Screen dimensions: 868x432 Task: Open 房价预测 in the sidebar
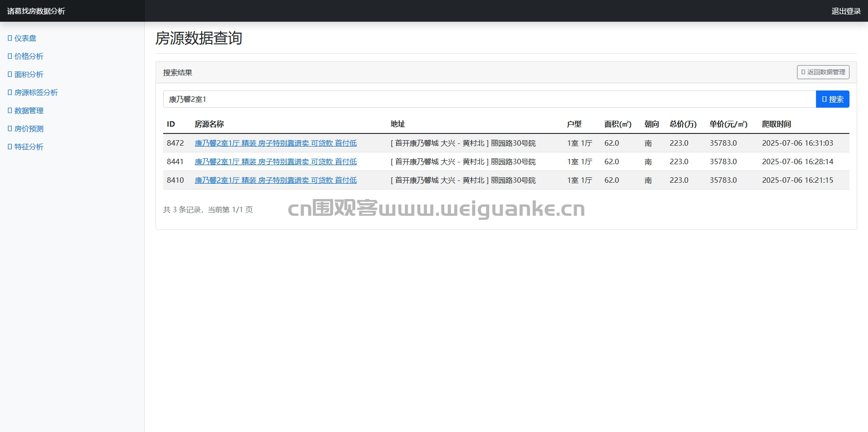point(26,129)
